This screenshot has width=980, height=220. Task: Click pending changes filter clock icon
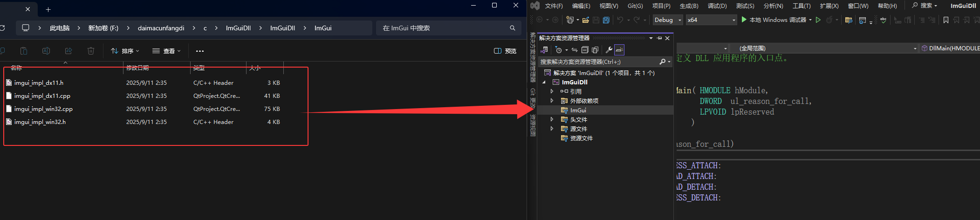point(559,50)
